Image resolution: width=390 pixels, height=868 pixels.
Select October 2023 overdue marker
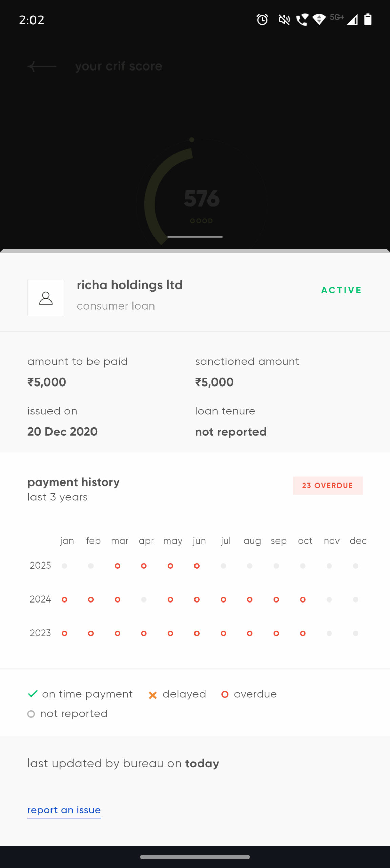pos(303,633)
